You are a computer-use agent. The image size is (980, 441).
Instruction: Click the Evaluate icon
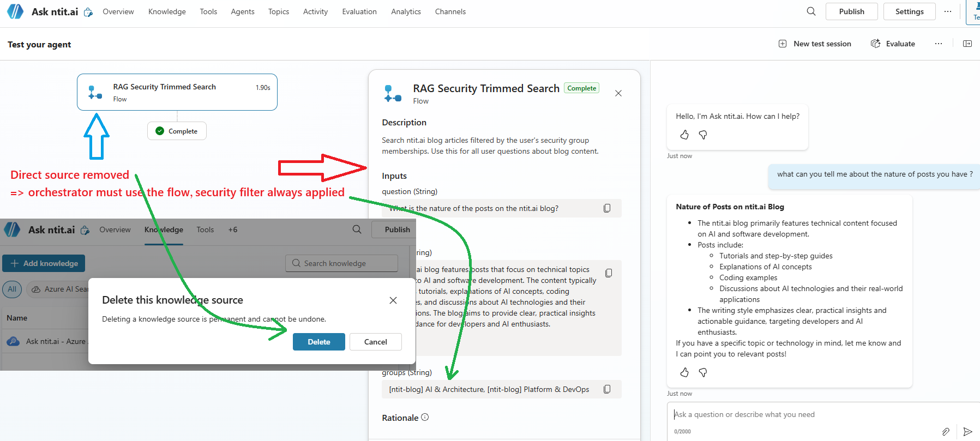pyautogui.click(x=875, y=44)
